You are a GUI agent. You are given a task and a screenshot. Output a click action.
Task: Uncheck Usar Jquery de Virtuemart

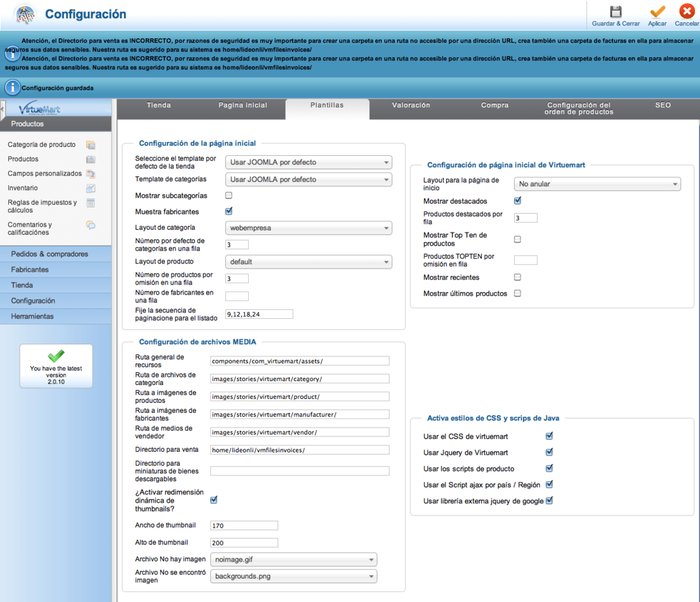click(549, 452)
